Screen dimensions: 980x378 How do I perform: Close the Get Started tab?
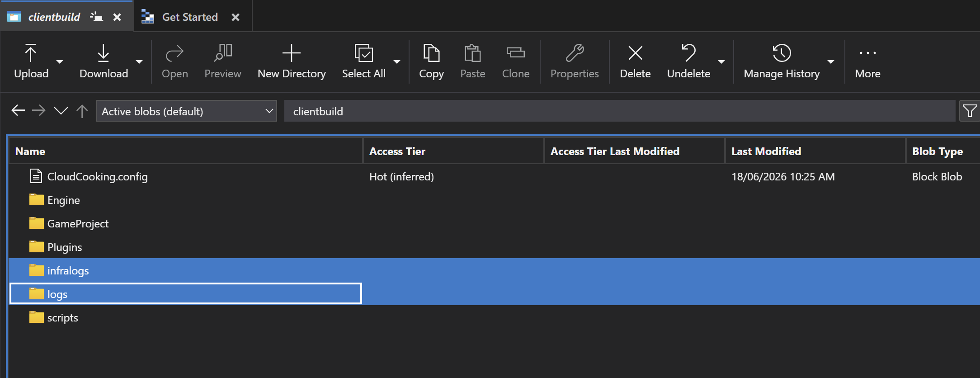236,17
